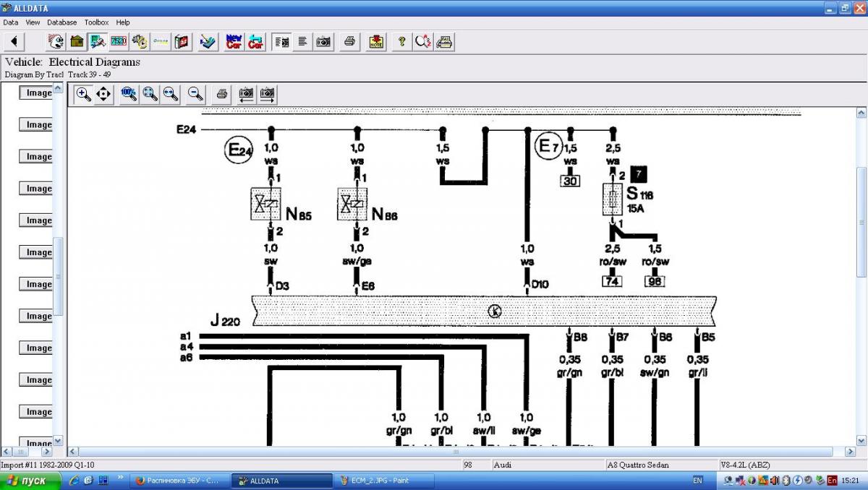This screenshot has width=868, height=490.
Task: Click the first Image button in sidebar
Action: [x=36, y=93]
